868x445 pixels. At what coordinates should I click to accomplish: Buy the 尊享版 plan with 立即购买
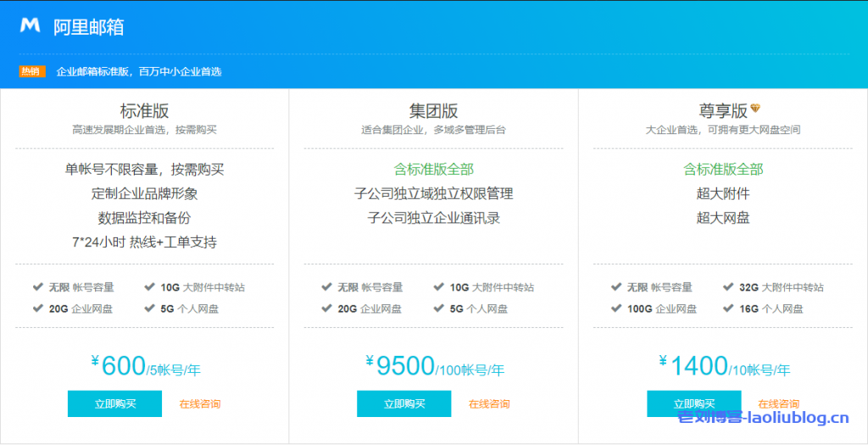coord(693,403)
